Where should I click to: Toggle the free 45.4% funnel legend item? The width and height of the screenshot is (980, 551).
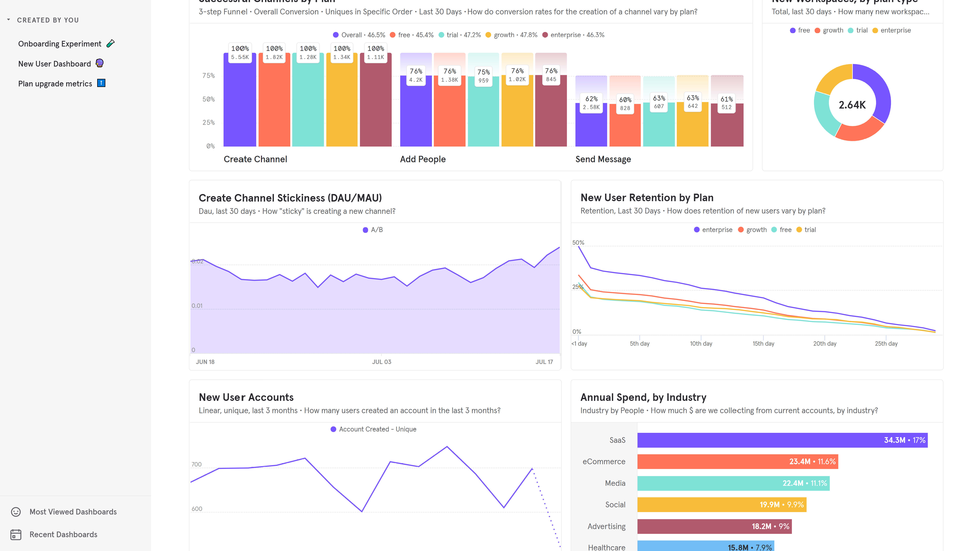(x=412, y=35)
